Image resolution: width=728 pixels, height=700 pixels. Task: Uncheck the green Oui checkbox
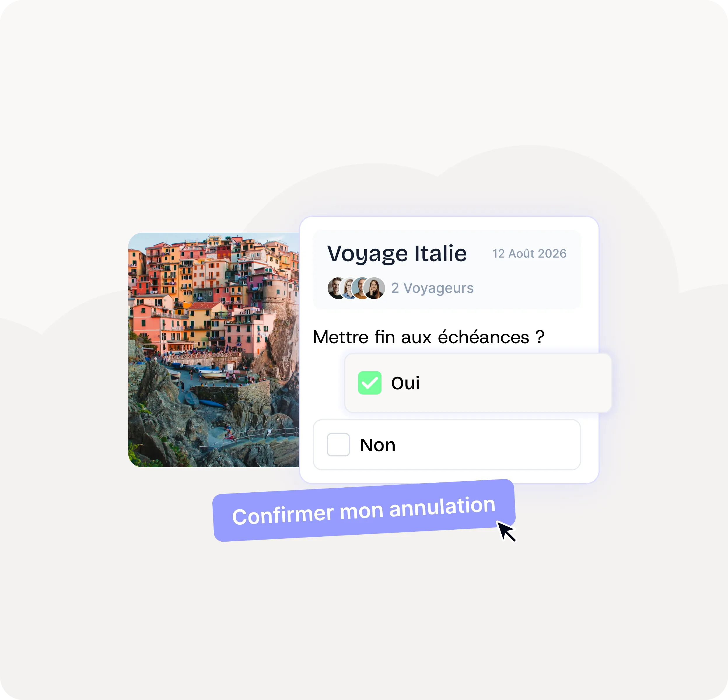coord(370,383)
